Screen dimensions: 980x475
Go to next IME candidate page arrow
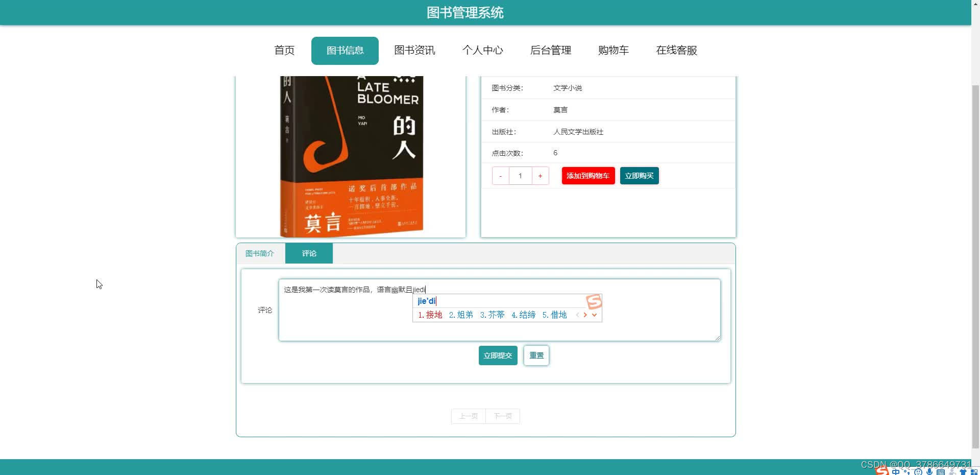coord(585,315)
